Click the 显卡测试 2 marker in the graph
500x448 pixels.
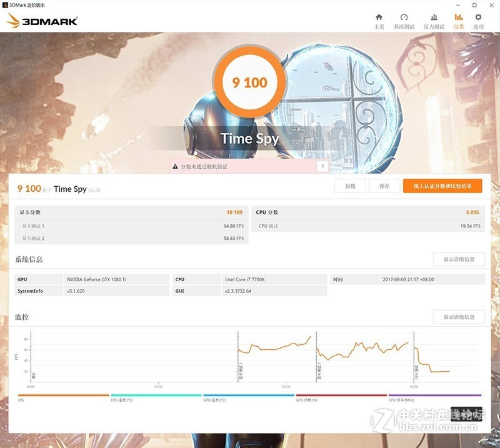(319, 371)
